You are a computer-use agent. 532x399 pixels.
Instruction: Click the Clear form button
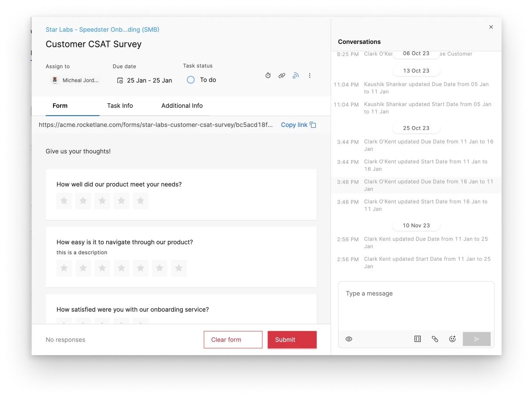pyautogui.click(x=233, y=340)
